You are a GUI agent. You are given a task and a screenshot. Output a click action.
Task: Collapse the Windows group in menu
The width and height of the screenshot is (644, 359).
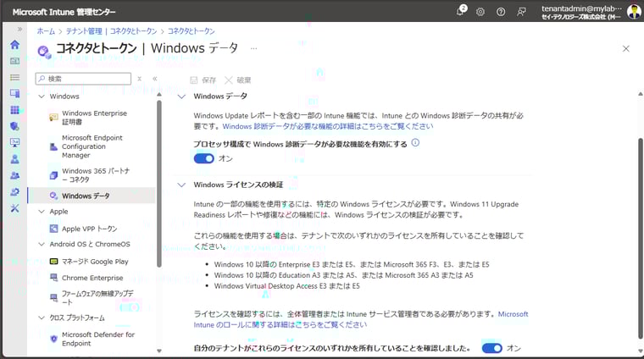[x=42, y=97]
